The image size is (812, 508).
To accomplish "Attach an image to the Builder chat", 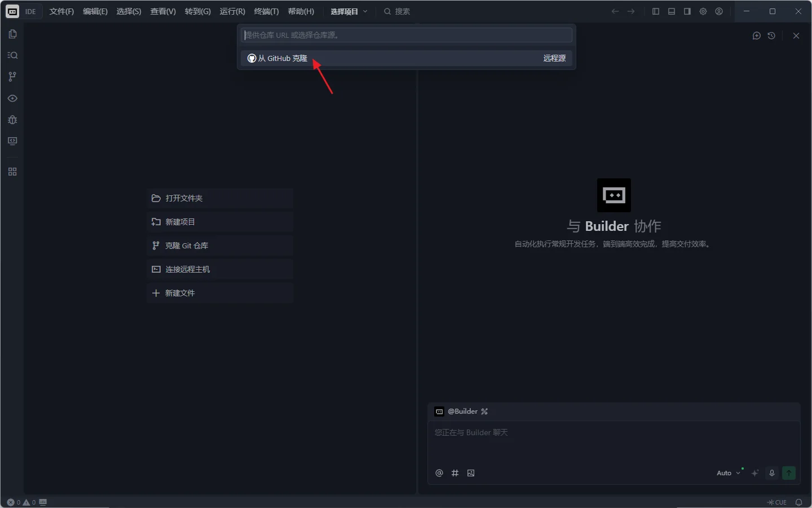I will (471, 473).
